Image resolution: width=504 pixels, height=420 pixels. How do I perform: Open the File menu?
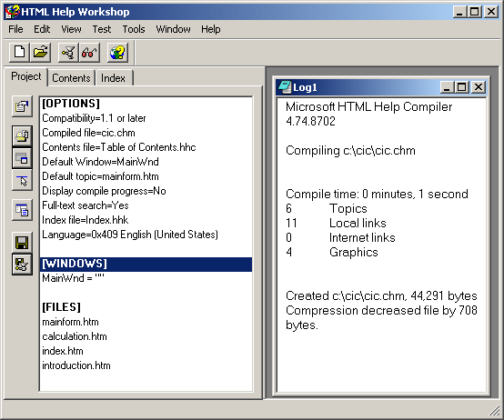[15, 29]
